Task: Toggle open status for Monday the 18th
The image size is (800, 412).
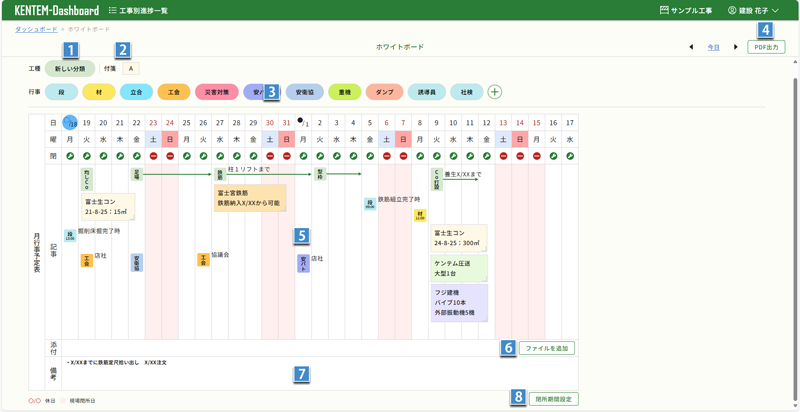Action: point(70,156)
